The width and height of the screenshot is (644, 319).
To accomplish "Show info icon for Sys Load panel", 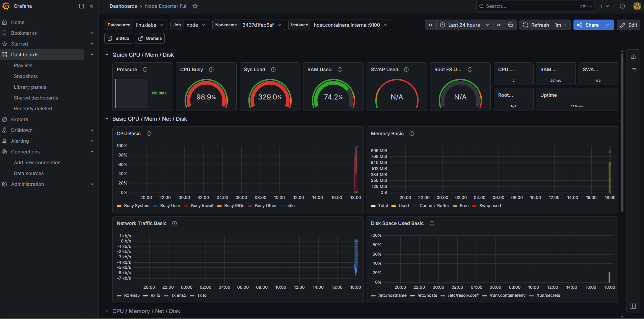I will [x=273, y=69].
